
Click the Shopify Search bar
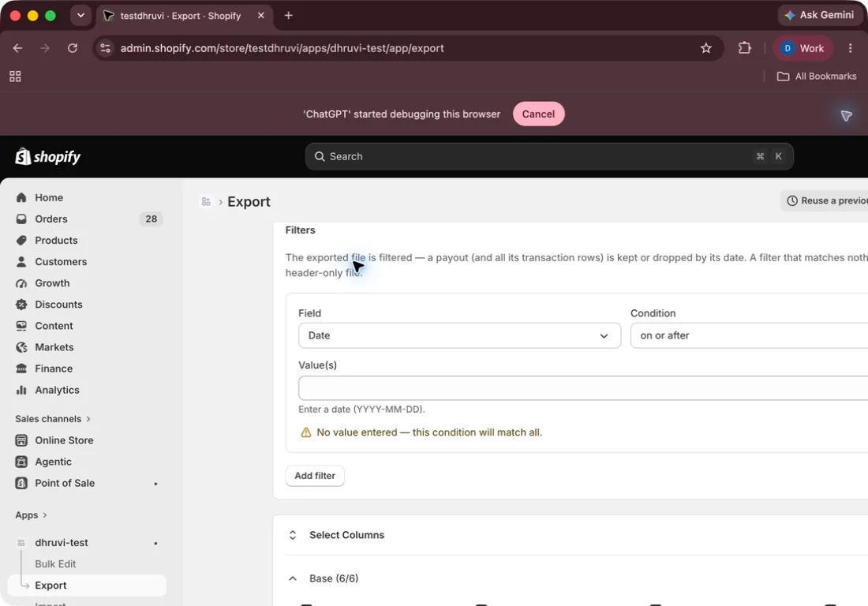click(549, 156)
